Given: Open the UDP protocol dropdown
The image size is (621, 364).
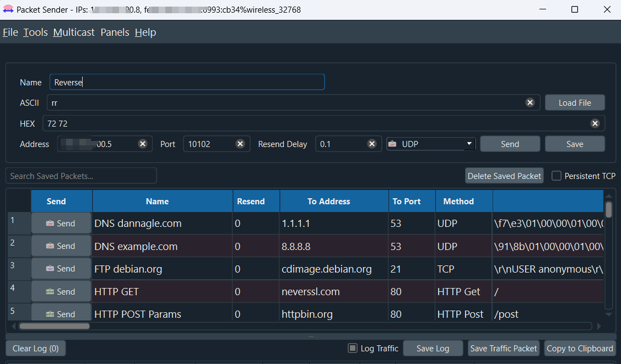Looking at the screenshot, I should (430, 144).
